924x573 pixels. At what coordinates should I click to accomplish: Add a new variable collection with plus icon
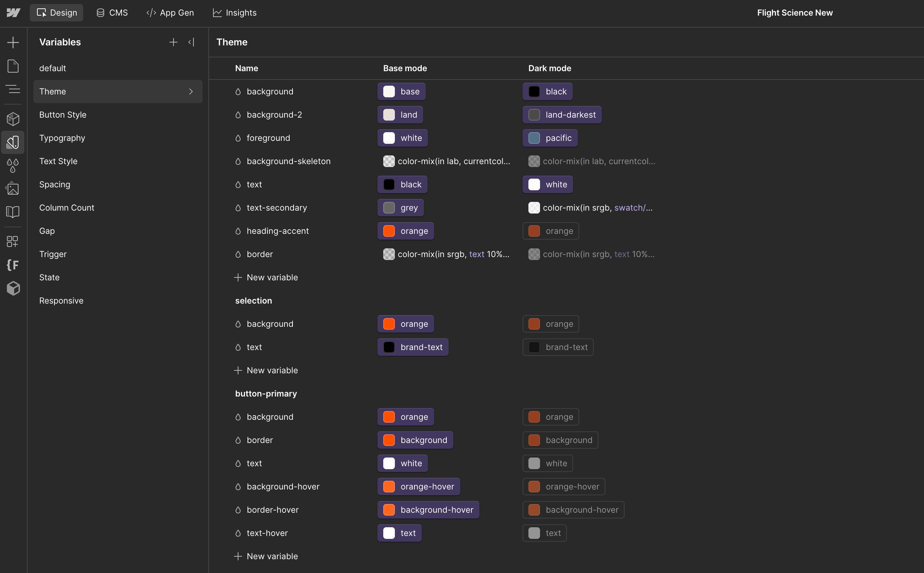[173, 42]
